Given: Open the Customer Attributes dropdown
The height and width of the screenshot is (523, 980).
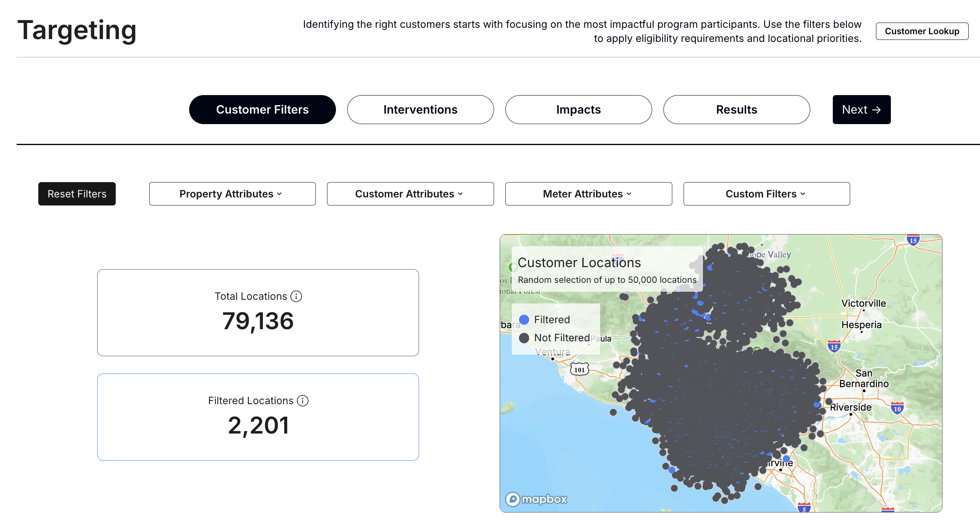Looking at the screenshot, I should [410, 194].
